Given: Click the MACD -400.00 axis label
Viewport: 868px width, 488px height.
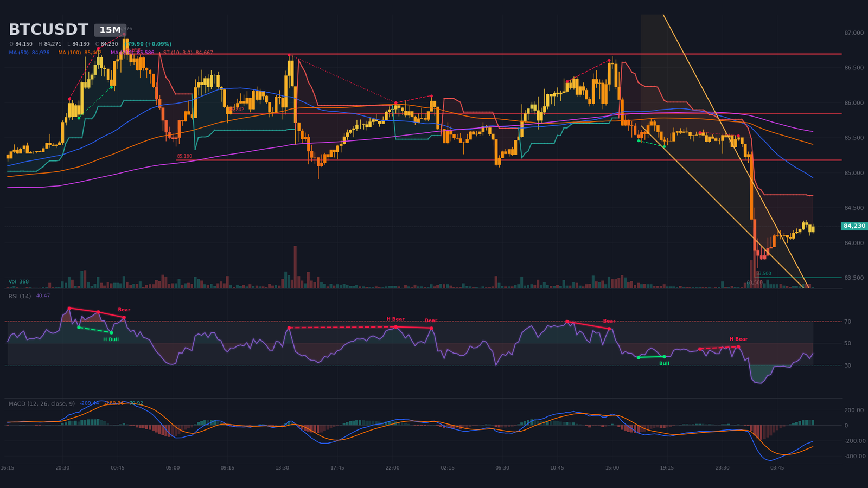Looking at the screenshot, I should 854,457.
